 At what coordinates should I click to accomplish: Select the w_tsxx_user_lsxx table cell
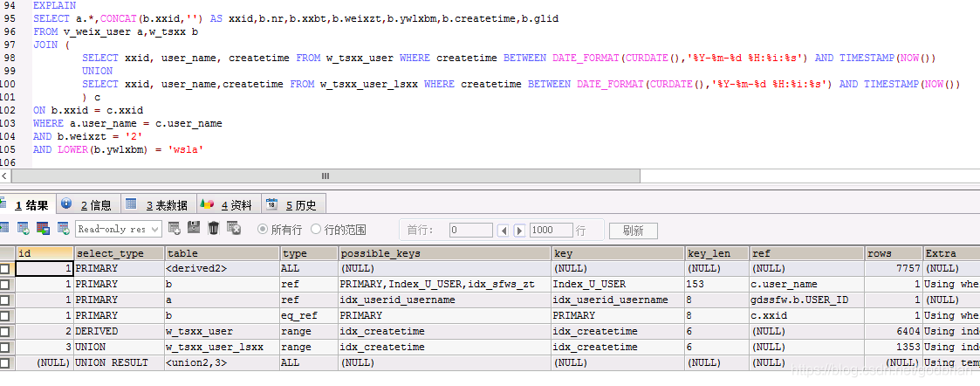click(x=222, y=347)
